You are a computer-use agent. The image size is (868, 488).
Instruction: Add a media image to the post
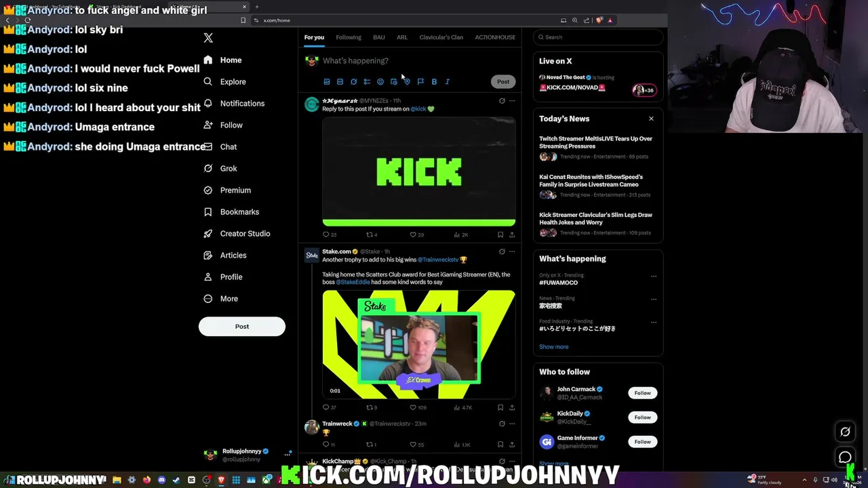[x=327, y=81]
